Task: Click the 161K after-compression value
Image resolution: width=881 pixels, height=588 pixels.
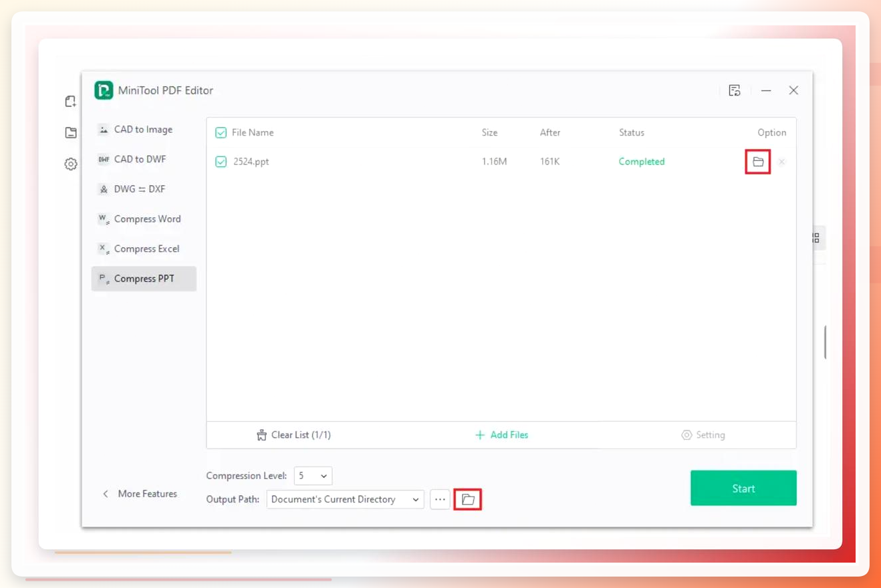Action: pos(551,162)
